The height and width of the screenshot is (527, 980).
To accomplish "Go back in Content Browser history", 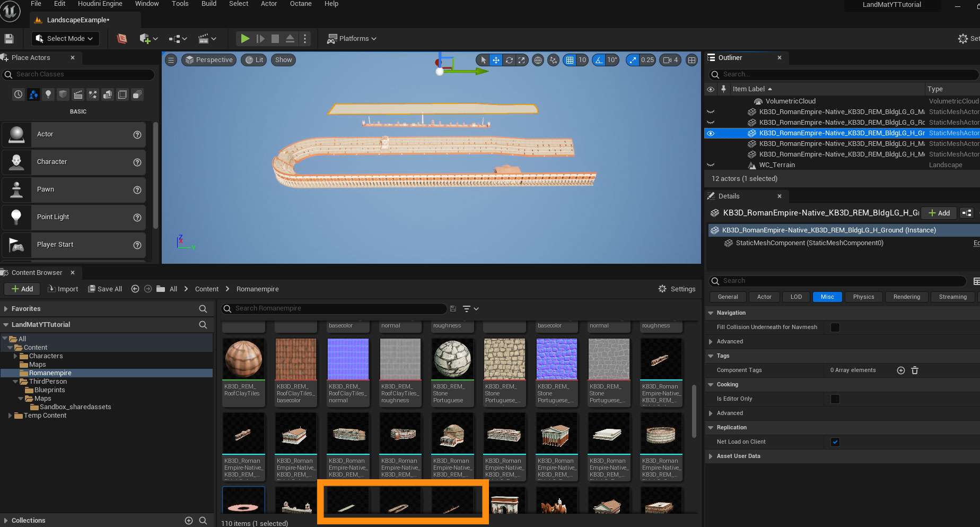I will pos(135,289).
